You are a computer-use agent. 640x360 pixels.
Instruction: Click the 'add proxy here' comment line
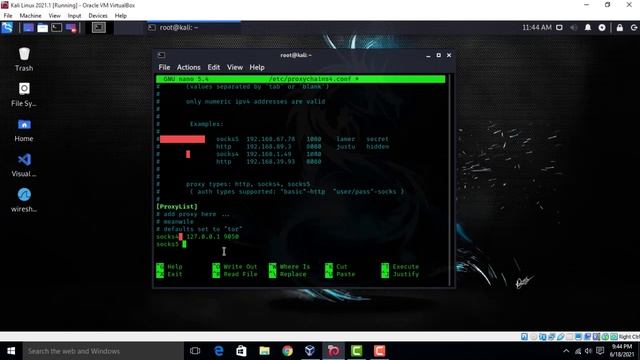193,214
